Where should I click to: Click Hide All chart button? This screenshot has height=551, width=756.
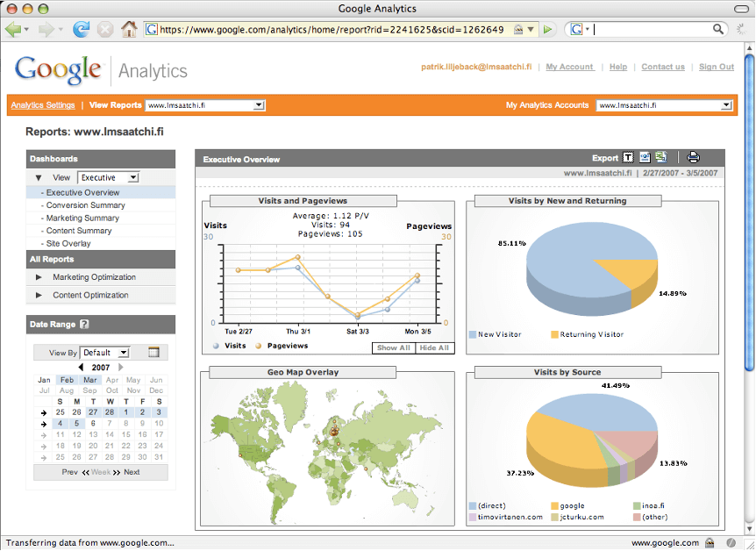(x=434, y=347)
